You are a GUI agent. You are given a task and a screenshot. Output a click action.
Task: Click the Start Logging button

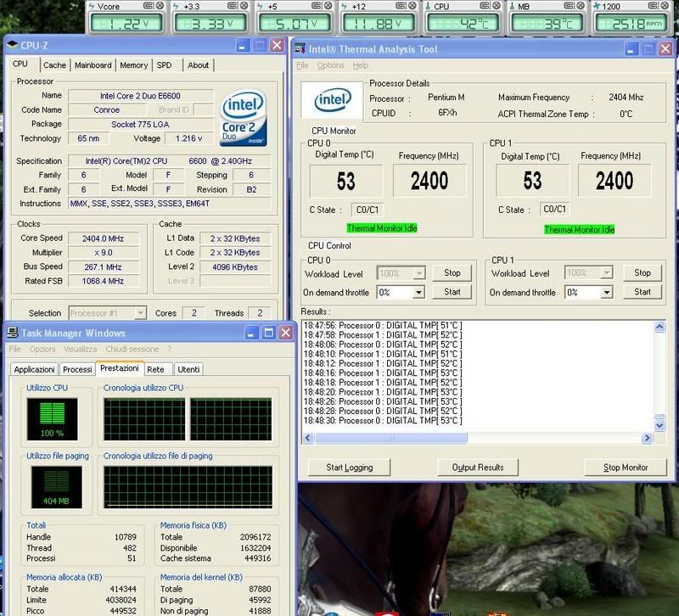click(x=349, y=468)
